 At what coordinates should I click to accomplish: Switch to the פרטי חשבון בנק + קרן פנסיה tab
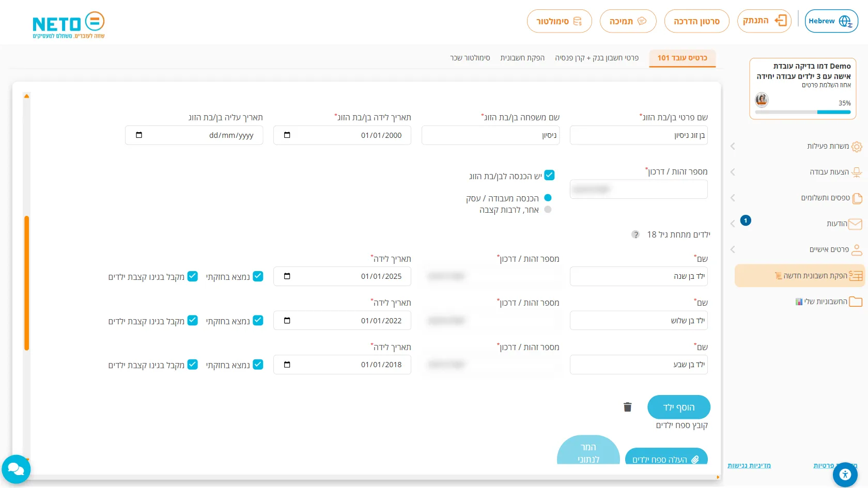(597, 58)
